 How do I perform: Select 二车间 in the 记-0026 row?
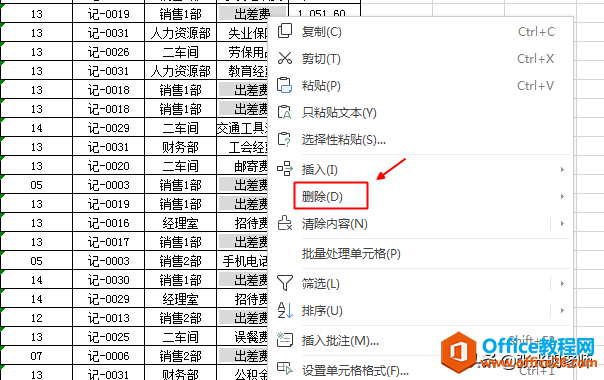pyautogui.click(x=181, y=52)
